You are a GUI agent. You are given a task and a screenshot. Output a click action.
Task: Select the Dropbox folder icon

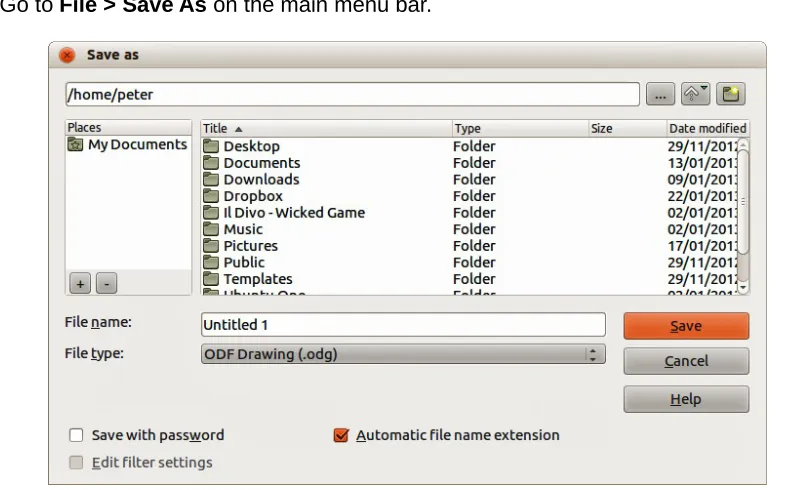[211, 196]
